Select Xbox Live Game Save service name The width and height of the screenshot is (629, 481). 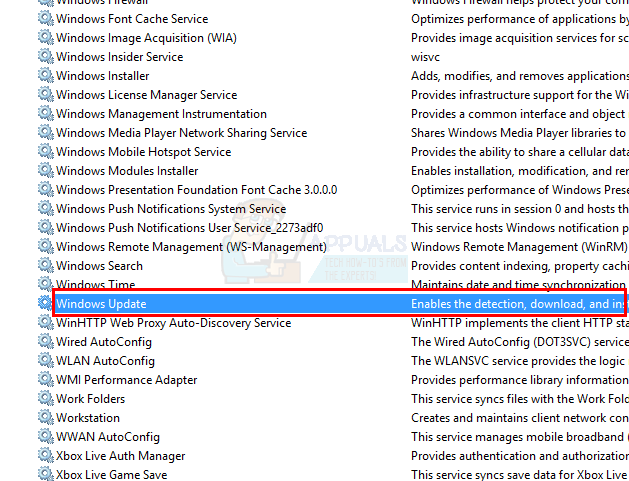(112, 475)
